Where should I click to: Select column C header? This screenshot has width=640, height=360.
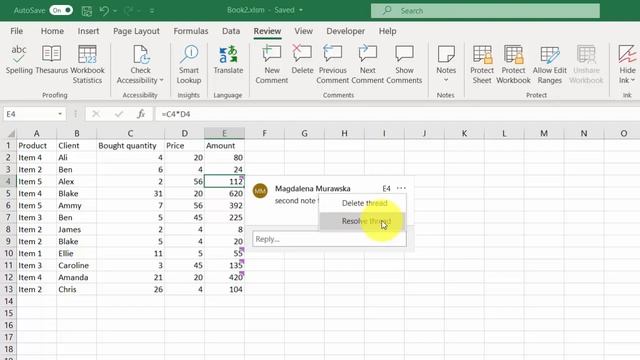[x=130, y=133]
